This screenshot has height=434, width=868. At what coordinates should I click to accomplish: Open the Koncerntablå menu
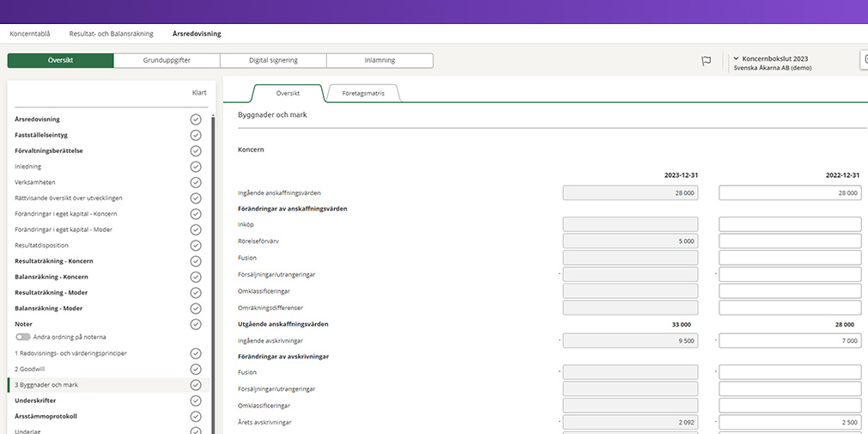click(30, 34)
